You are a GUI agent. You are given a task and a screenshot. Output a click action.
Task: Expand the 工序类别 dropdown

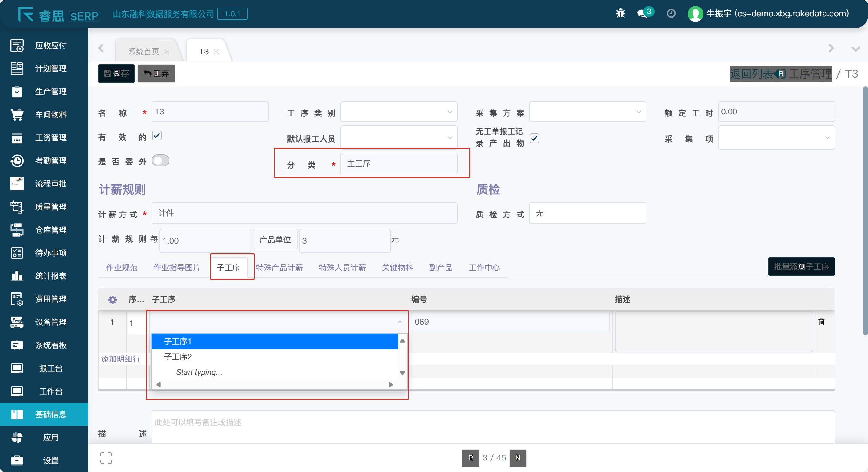click(x=399, y=112)
